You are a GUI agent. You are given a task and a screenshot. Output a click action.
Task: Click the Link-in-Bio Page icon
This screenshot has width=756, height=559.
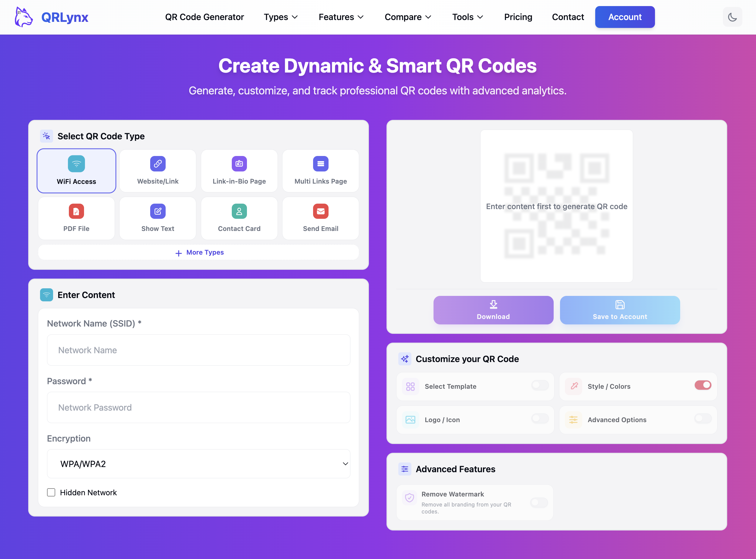click(x=239, y=164)
